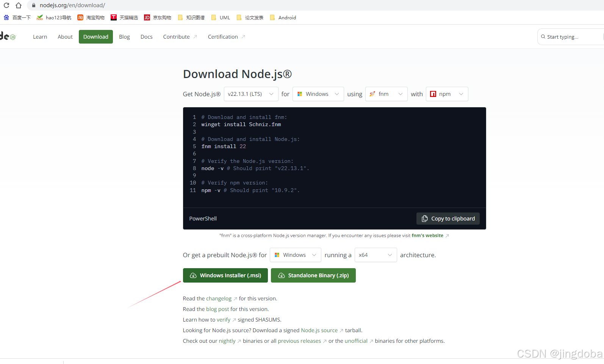Open the Certification nav item
Viewport: 604px width, 364px height.
coord(226,37)
